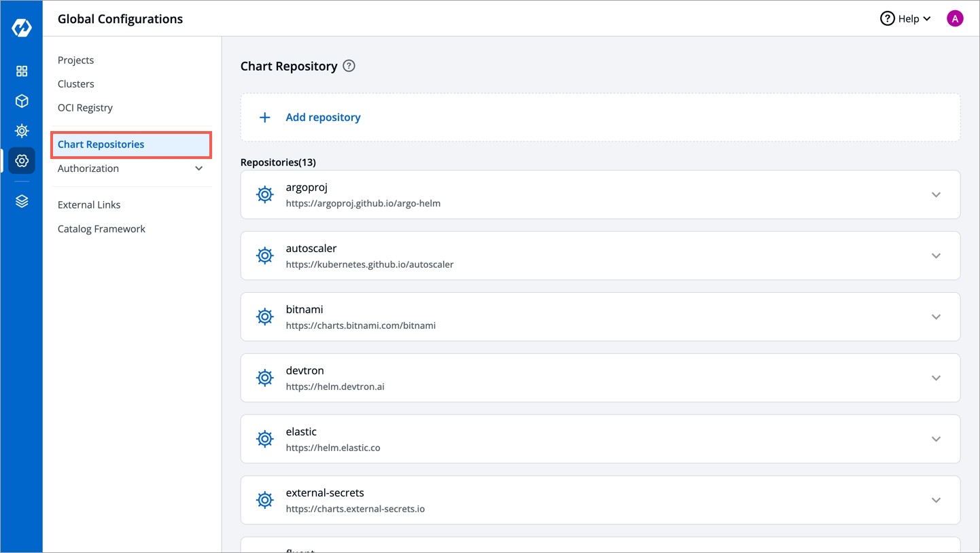Open the stacked layers icon in sidebar
The height and width of the screenshot is (553, 980).
[x=22, y=201]
